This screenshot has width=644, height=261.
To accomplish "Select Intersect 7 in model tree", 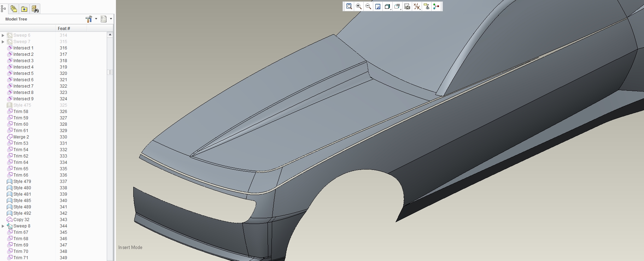I will coord(23,86).
